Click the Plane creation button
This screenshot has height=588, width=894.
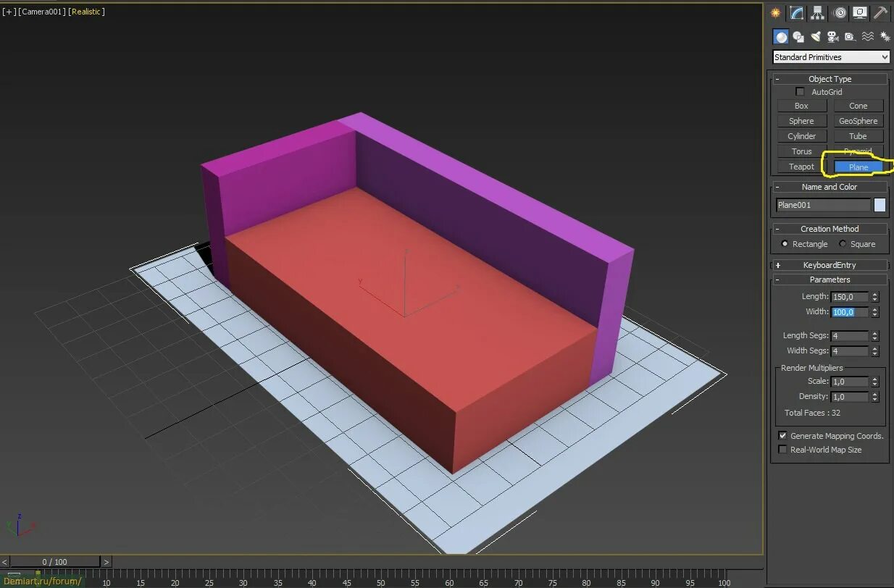tap(858, 167)
